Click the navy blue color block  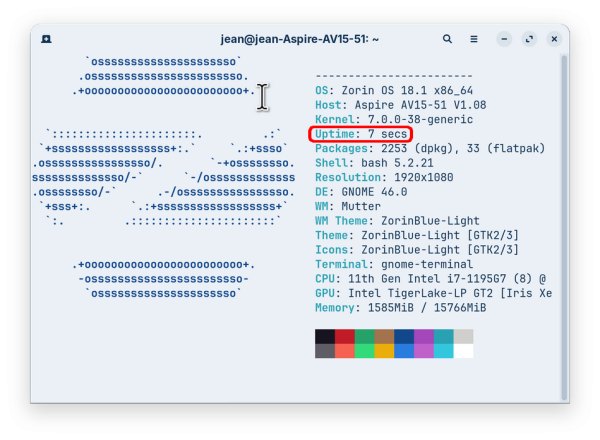404,337
